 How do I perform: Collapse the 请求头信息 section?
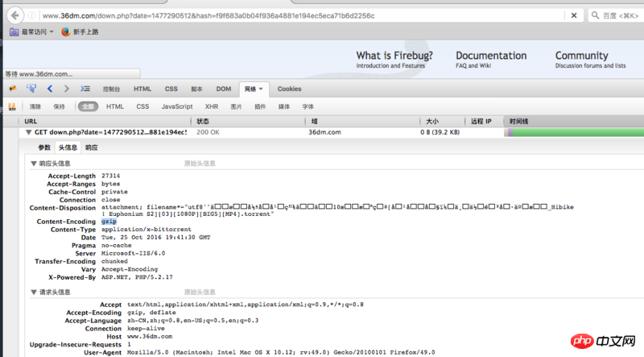coord(34,293)
